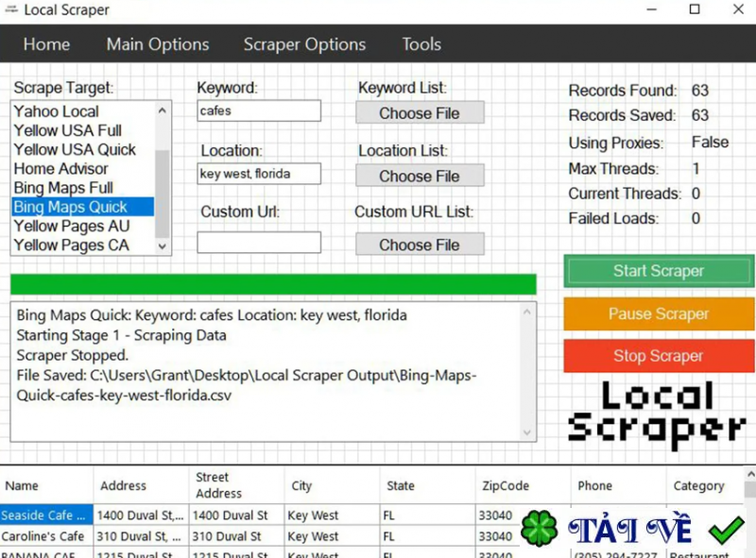Image resolution: width=756 pixels, height=558 pixels.
Task: Click the Records Found value 63
Action: pos(699,90)
